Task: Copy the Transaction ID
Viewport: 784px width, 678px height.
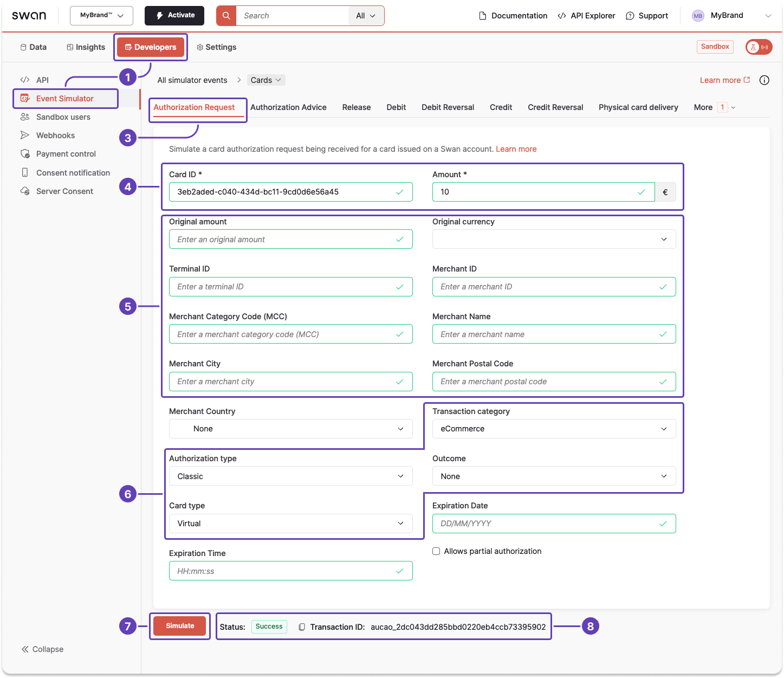Action: point(302,627)
